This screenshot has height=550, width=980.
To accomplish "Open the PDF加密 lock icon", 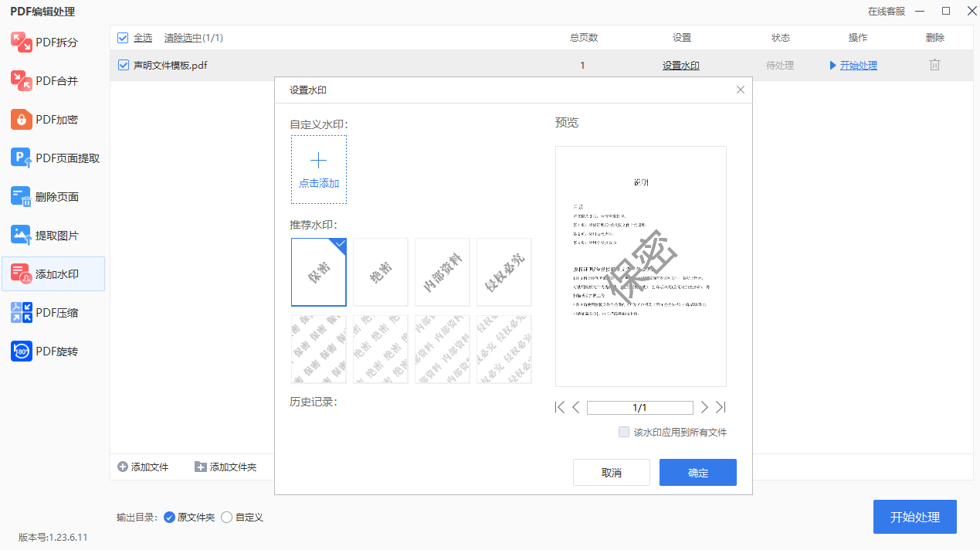I will [x=22, y=120].
